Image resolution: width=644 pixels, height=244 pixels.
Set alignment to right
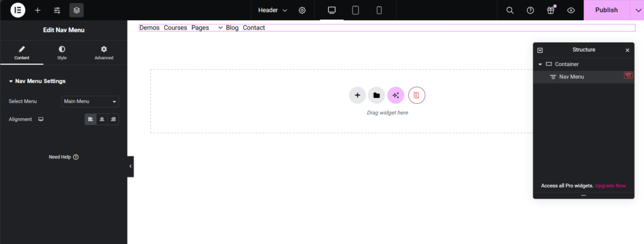point(113,119)
